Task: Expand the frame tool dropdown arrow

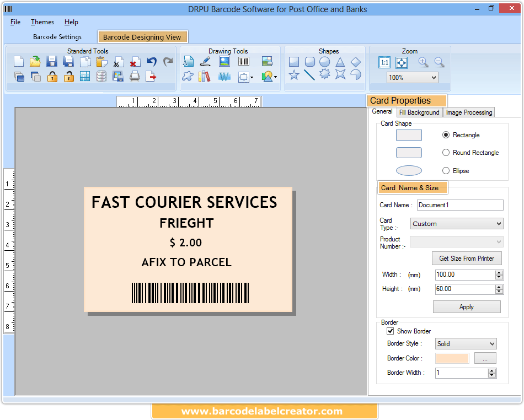Action: [252, 78]
